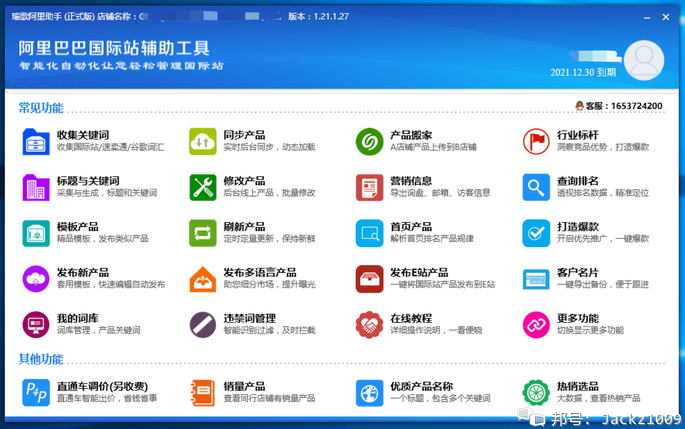685x429 pixels.
Task: Click the 销量产品 orange notebook icon
Action: click(203, 393)
